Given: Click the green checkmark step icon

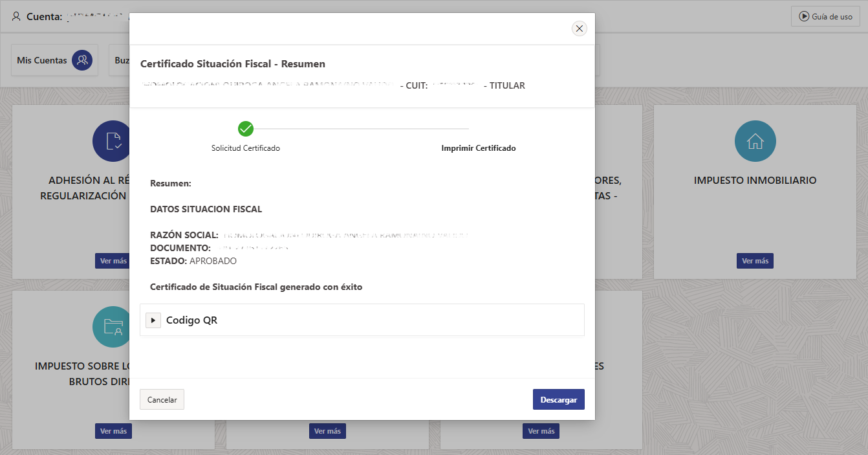Looking at the screenshot, I should pos(246,129).
